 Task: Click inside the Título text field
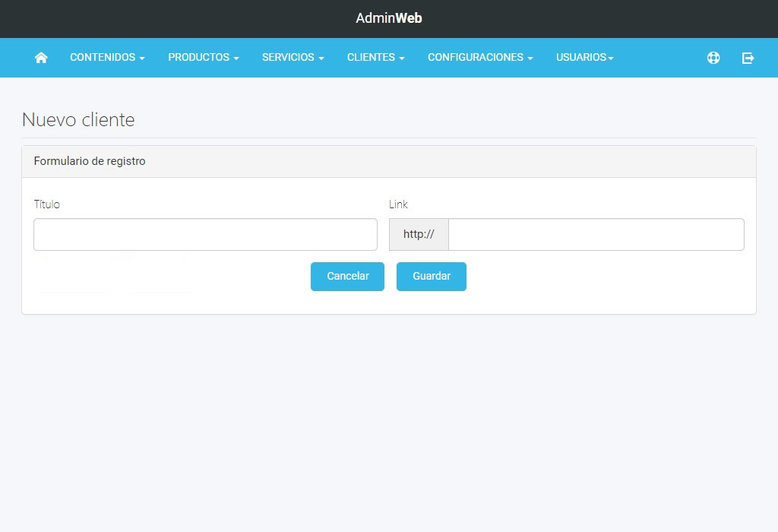click(205, 234)
